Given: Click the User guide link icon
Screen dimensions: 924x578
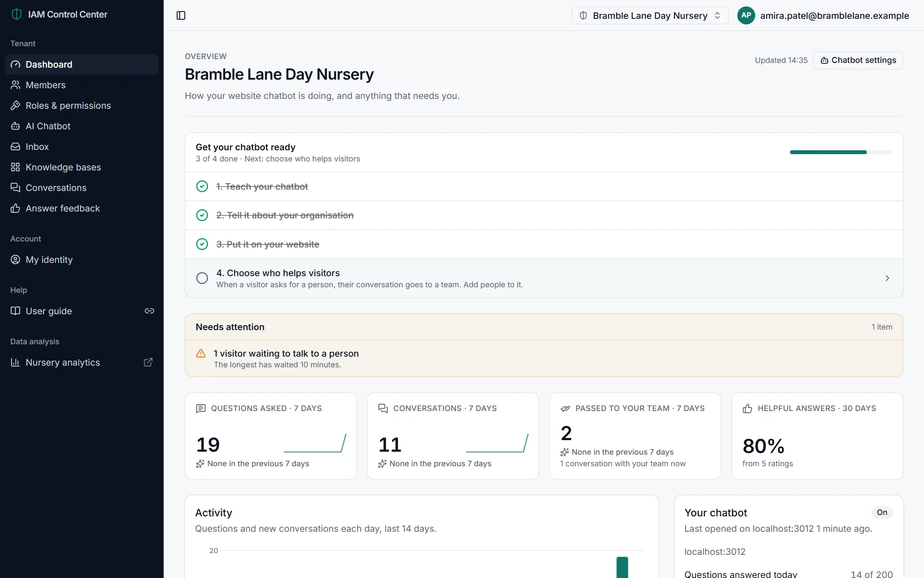Looking at the screenshot, I should point(149,311).
